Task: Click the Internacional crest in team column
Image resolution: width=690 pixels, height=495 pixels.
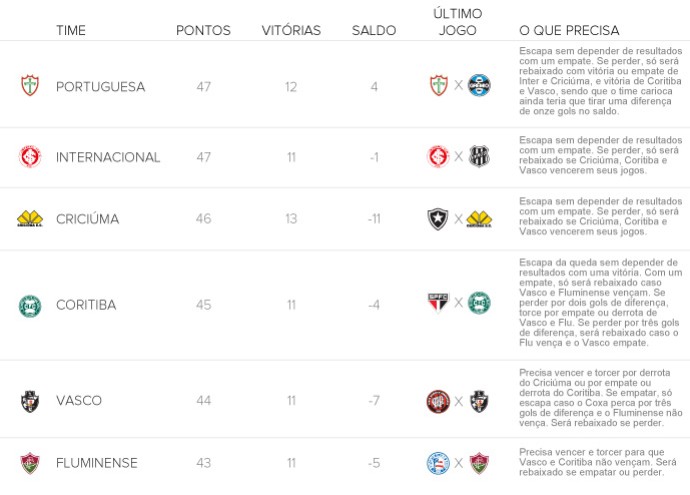Action: pos(30,157)
